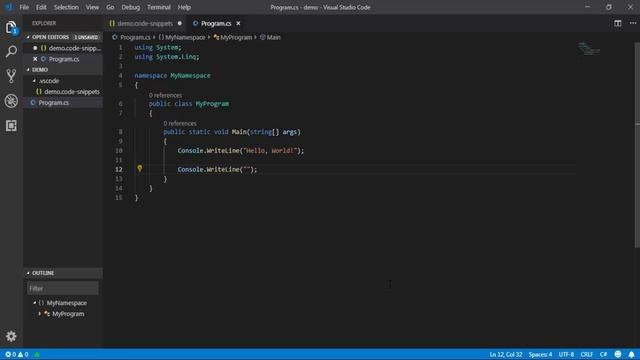The image size is (640, 360).
Task: Click the feedback smiley in status bar
Action: [x=618, y=354]
